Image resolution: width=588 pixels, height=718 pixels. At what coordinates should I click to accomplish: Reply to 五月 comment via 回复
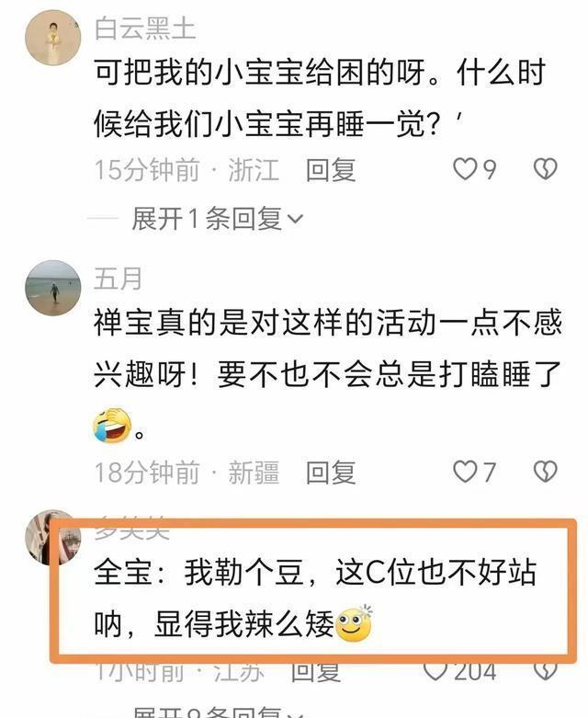pyautogui.click(x=331, y=473)
